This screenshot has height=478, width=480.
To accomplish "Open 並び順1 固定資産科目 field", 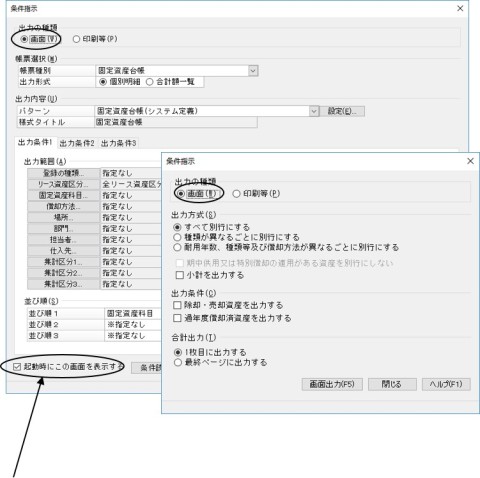I will pos(133,313).
